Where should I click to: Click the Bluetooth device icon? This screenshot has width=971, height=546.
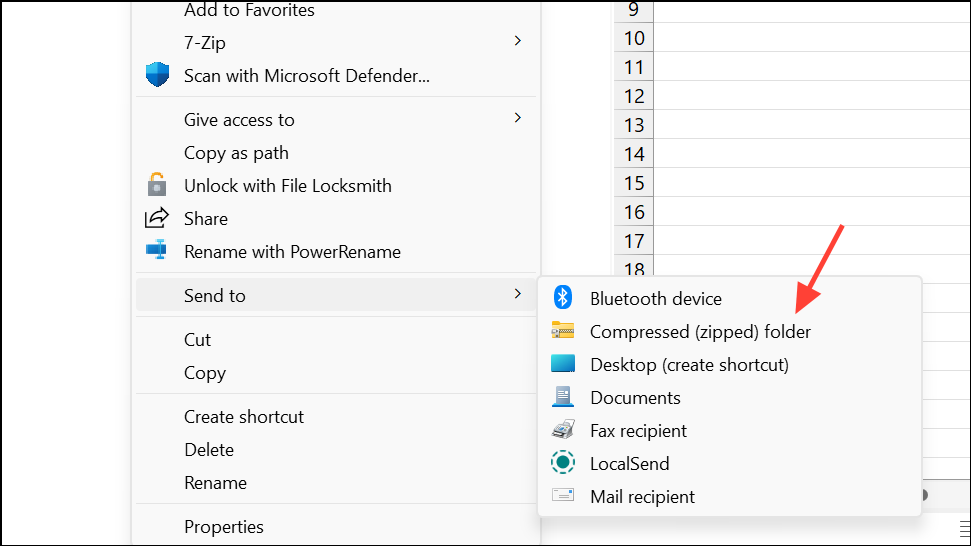click(563, 298)
